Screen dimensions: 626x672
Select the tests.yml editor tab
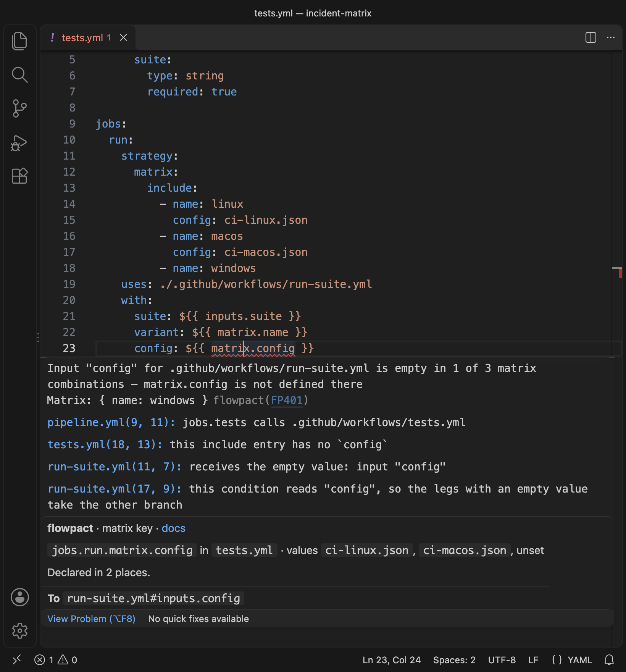coord(88,38)
